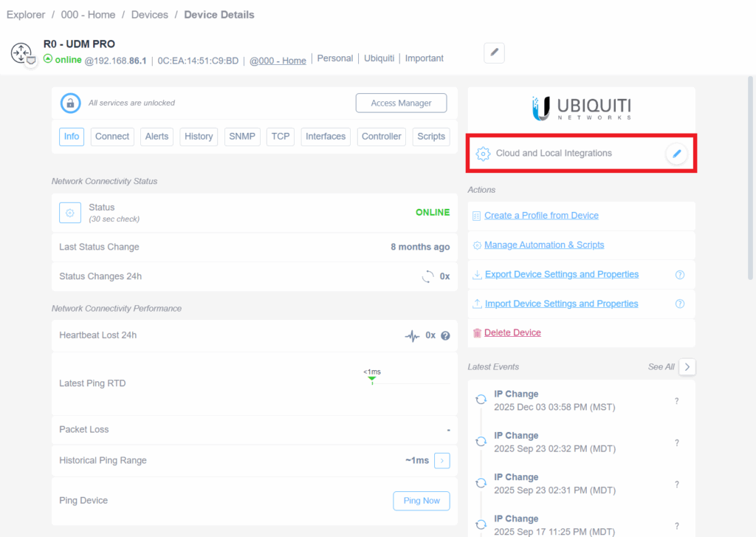Open the Interfaces tab
756x537 pixels.
click(x=326, y=137)
